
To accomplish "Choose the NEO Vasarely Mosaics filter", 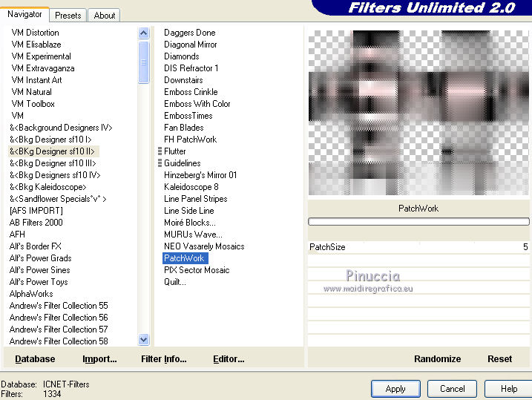I will coord(204,246).
